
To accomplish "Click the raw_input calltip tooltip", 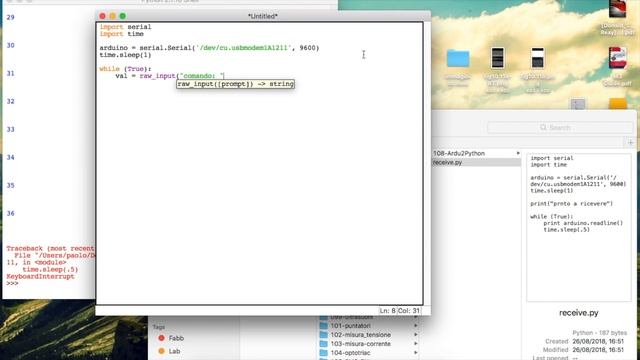I will 236,84.
